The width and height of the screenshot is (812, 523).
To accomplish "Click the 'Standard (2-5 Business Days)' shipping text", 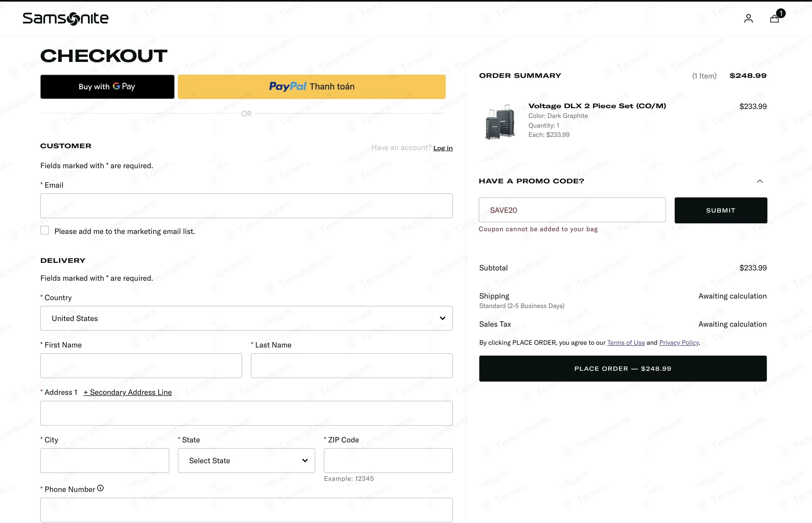I will (522, 306).
